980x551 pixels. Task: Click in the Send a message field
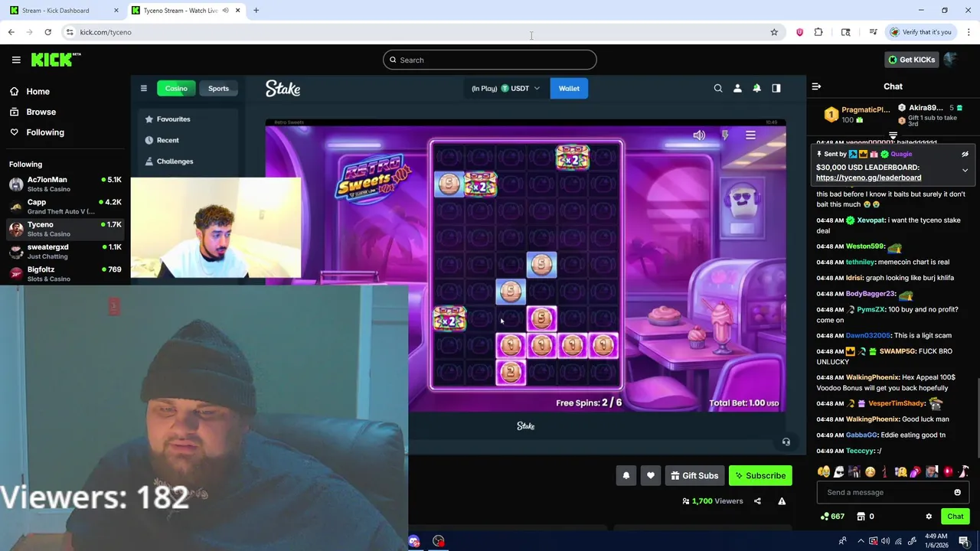[x=886, y=492]
